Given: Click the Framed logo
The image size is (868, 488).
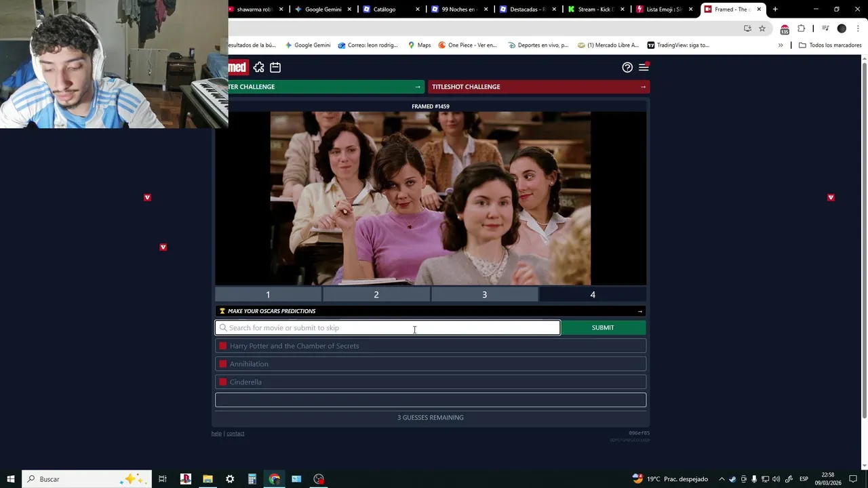Looking at the screenshot, I should point(237,67).
